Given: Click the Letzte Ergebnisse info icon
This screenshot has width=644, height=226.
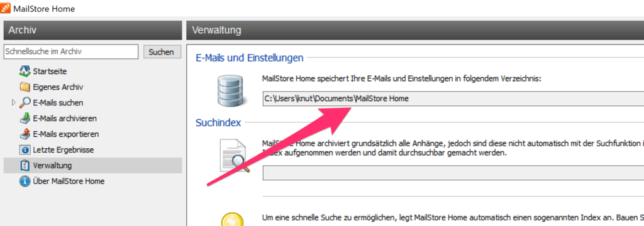Looking at the screenshot, I should [x=25, y=149].
